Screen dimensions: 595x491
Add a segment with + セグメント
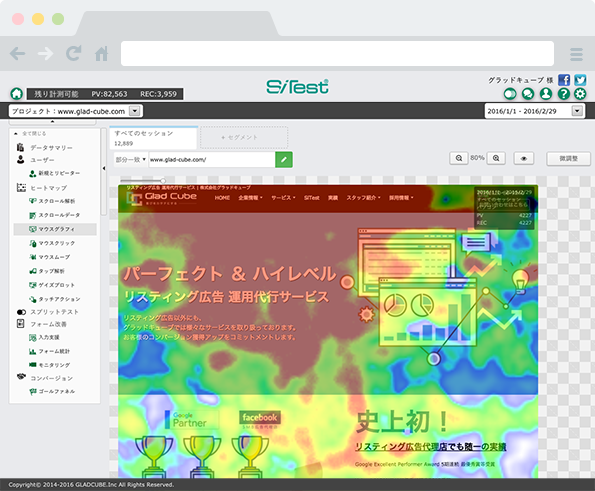click(x=244, y=137)
